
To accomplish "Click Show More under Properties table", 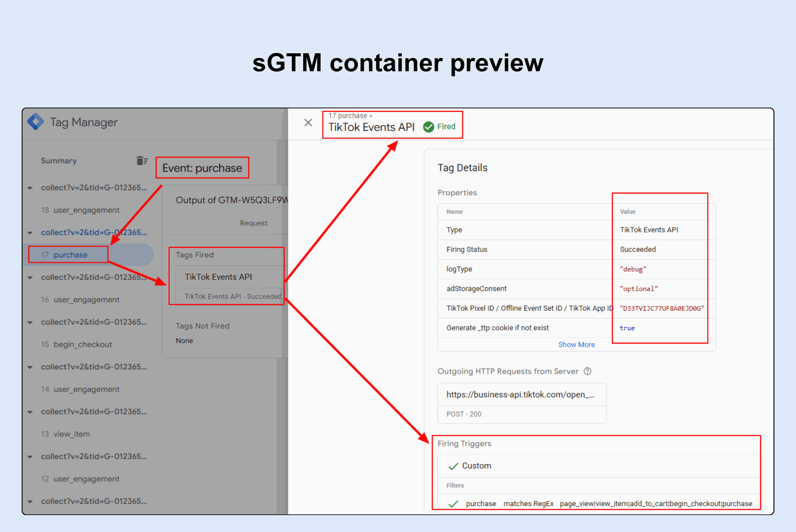I will click(x=576, y=345).
